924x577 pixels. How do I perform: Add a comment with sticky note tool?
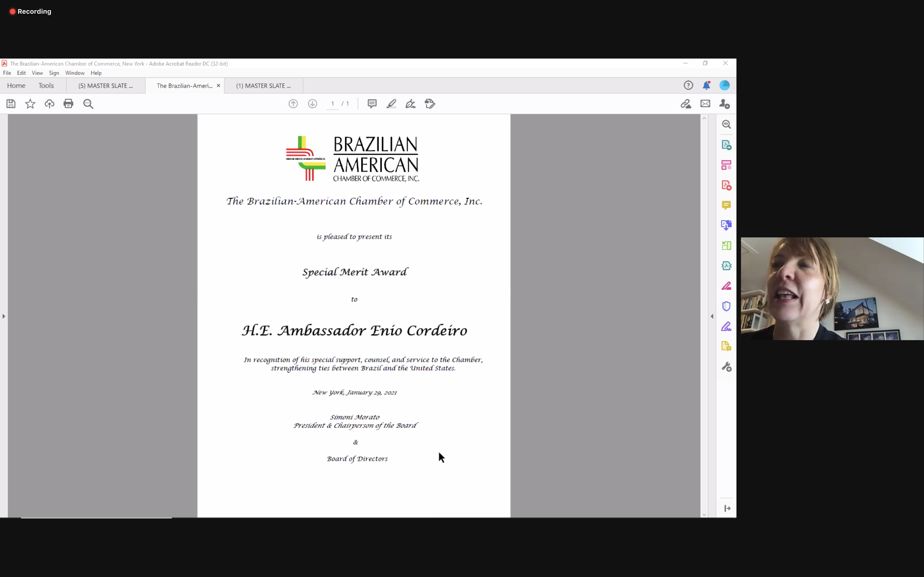[x=372, y=104]
